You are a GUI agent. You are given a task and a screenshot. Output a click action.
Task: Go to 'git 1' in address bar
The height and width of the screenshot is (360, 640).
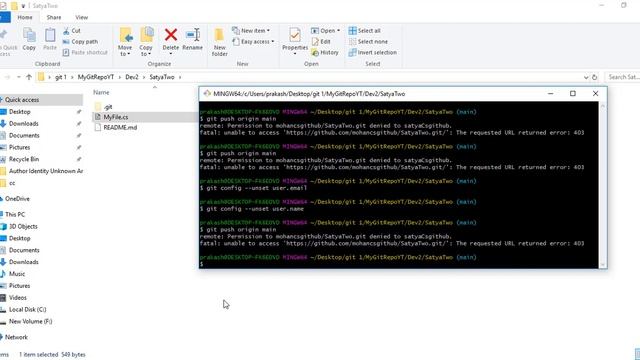[60, 77]
